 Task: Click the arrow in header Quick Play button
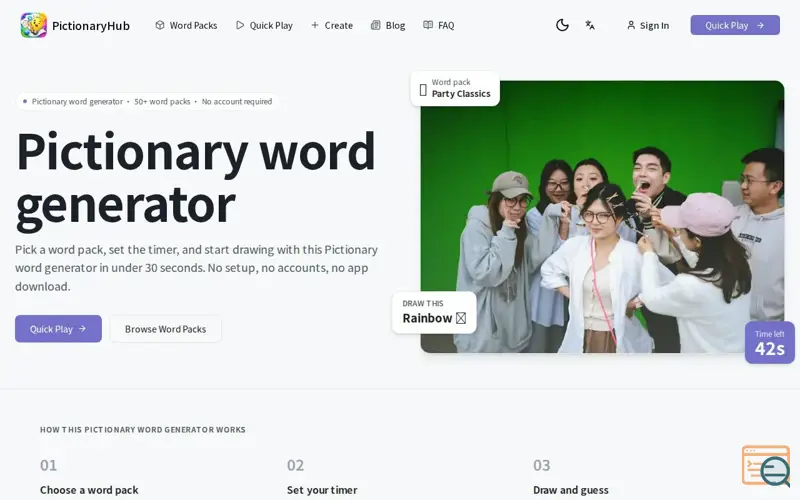(760, 25)
